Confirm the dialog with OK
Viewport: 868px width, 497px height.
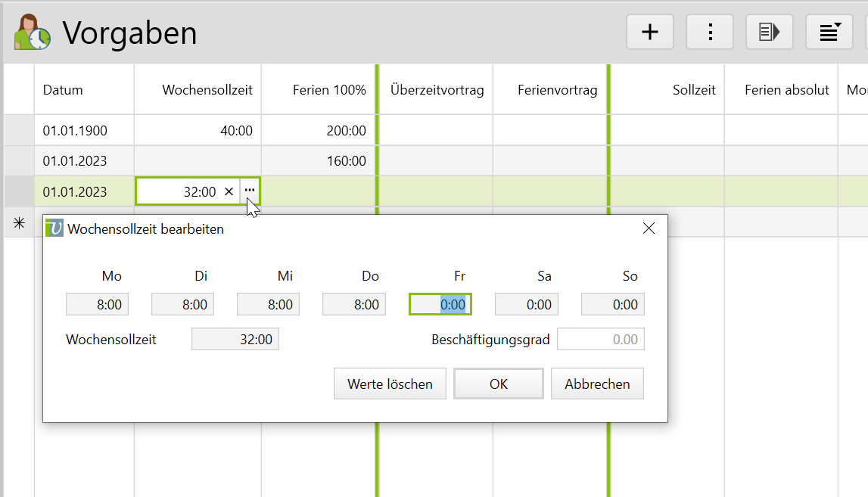[498, 384]
